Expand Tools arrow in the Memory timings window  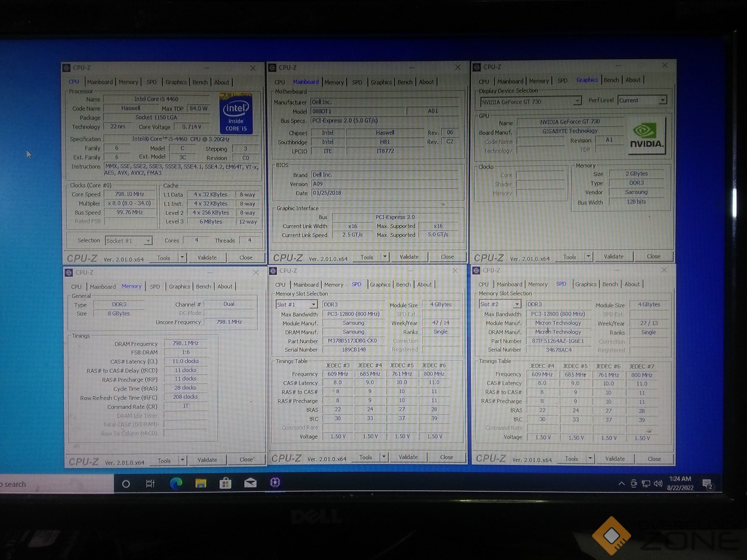[183, 460]
